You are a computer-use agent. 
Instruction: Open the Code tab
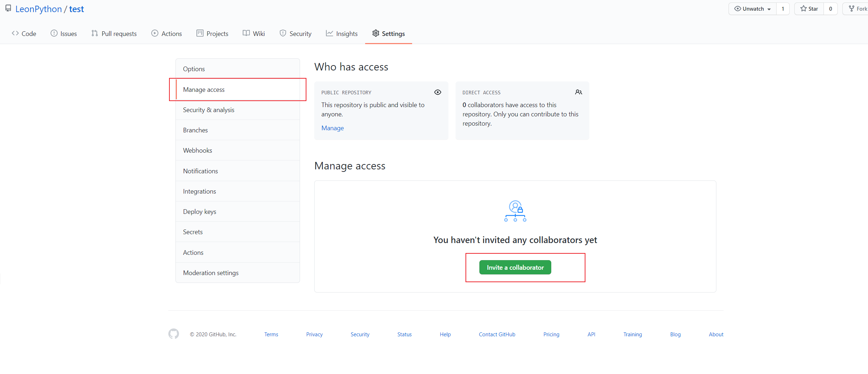pyautogui.click(x=24, y=33)
